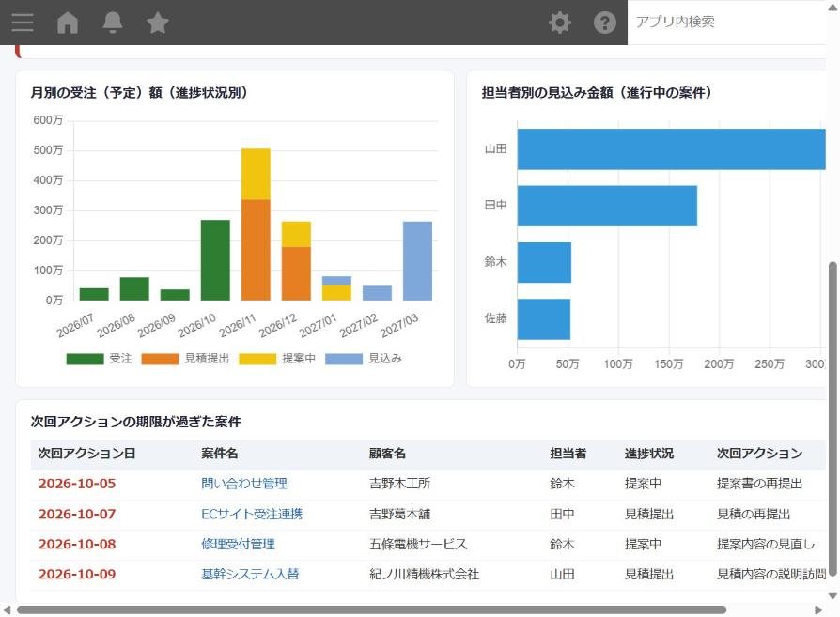
Task: Open the 問い合わせ管理 record link
Action: [x=243, y=484]
